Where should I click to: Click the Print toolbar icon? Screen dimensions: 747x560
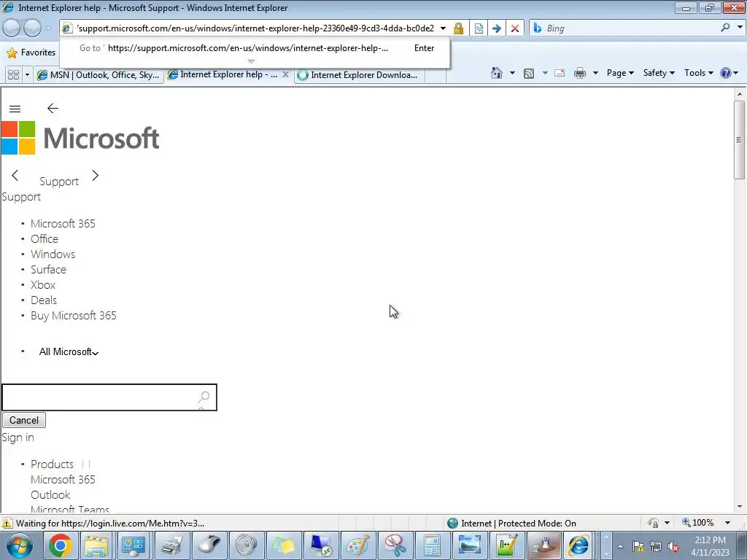point(580,73)
